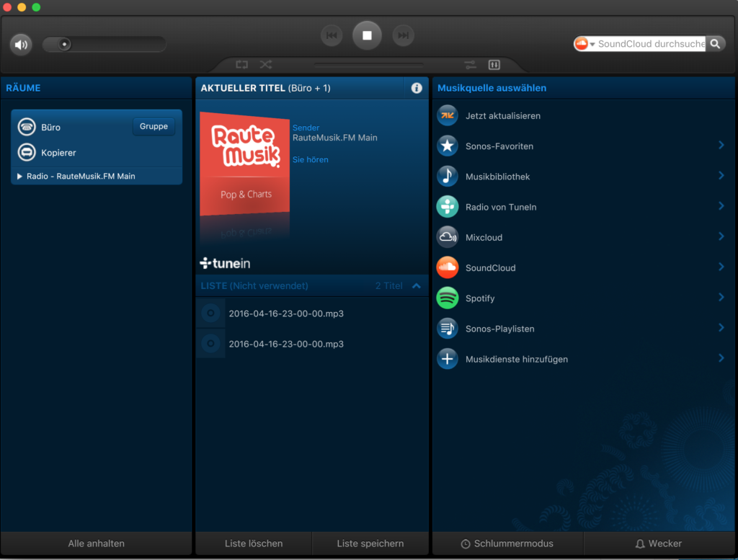Expand Radio von TuneIn chevron
The width and height of the screenshot is (738, 560).
[x=721, y=205]
